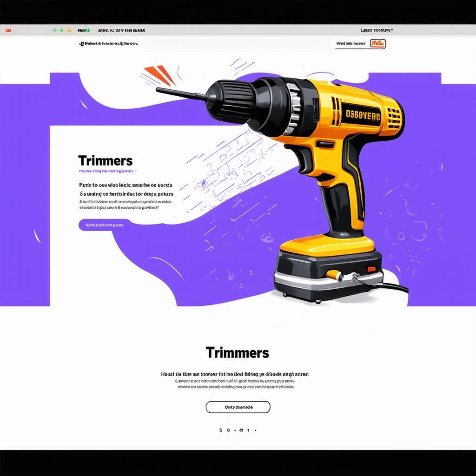Viewport: 476px width, 476px height.
Task: Select the top bar menu text beside the green label
Action: (121, 30)
